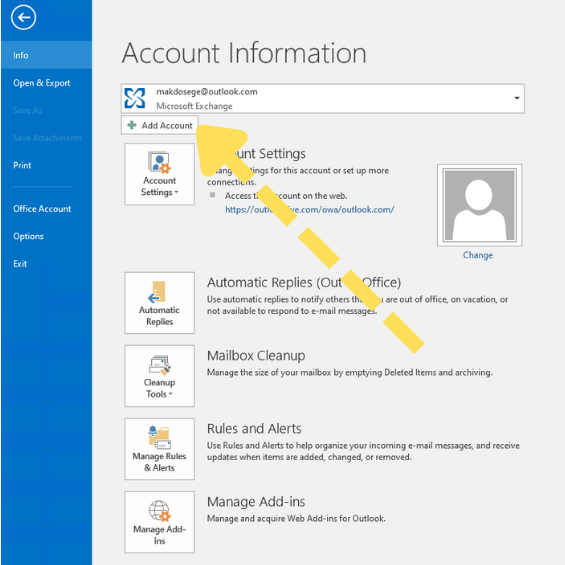Click the Manage Add-ins heading

(256, 502)
